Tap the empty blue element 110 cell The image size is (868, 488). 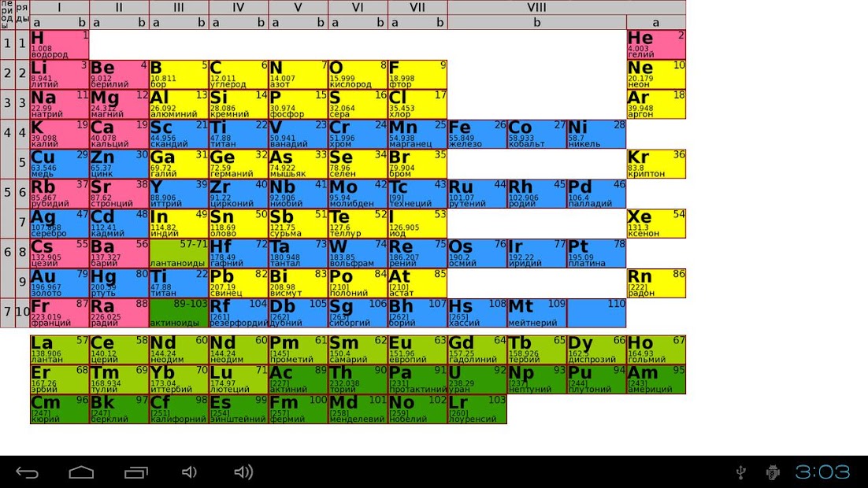point(596,313)
